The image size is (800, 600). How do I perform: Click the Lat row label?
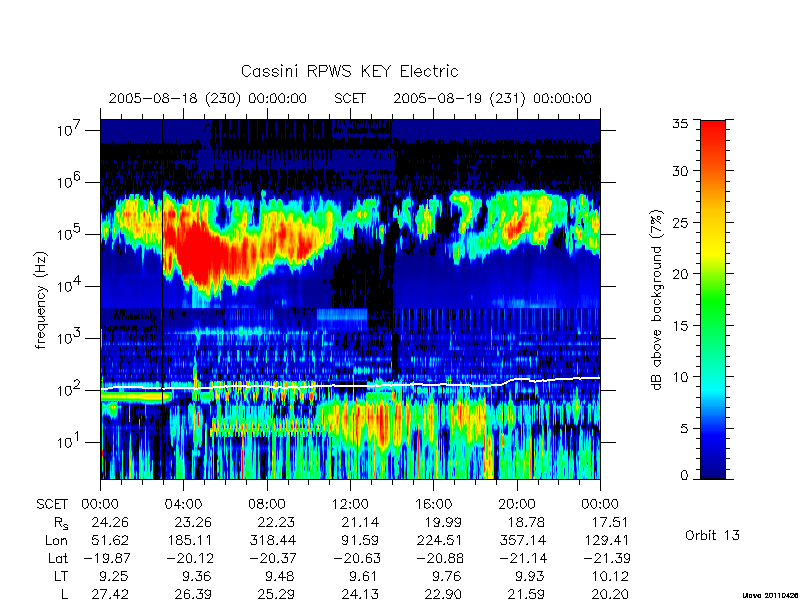(x=58, y=558)
